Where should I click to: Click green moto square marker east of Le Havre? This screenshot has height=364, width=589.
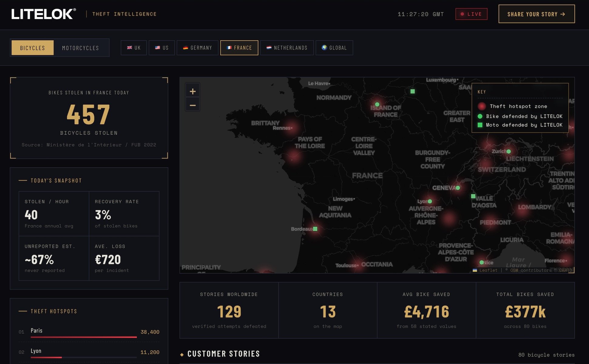coord(413,91)
